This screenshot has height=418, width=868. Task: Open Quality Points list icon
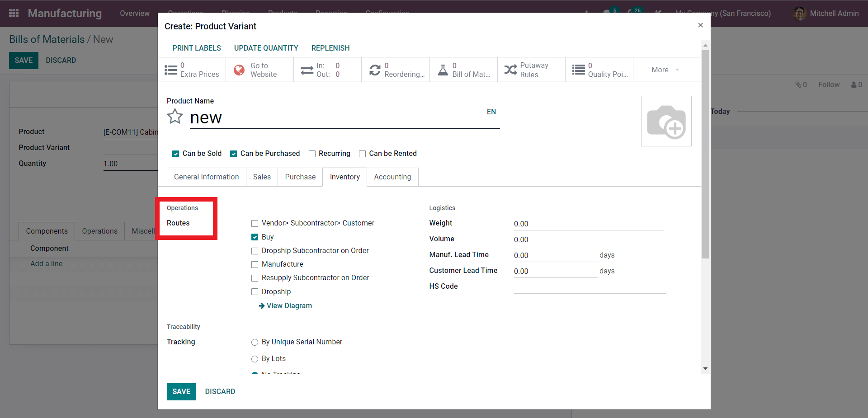click(578, 70)
